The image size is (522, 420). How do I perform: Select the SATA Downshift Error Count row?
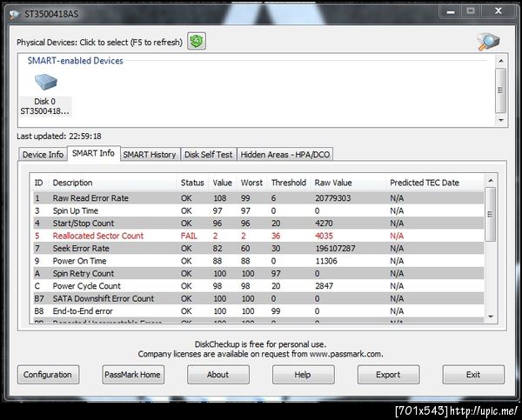pos(258,298)
